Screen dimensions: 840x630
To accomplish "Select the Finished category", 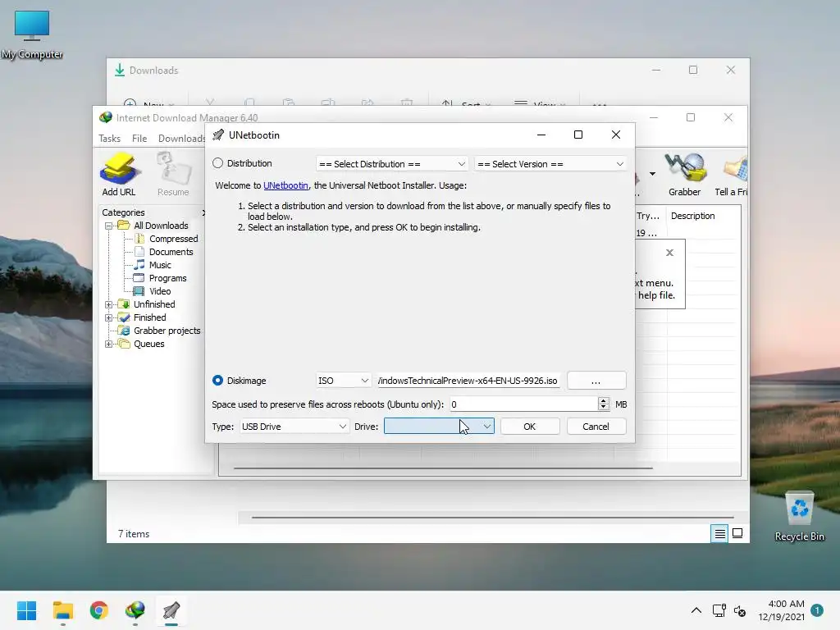I will point(149,317).
